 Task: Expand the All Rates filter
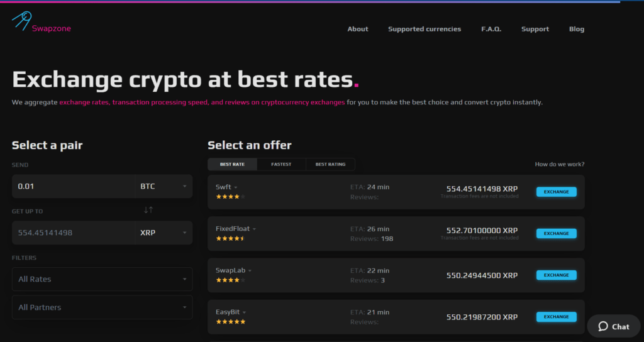click(x=103, y=279)
